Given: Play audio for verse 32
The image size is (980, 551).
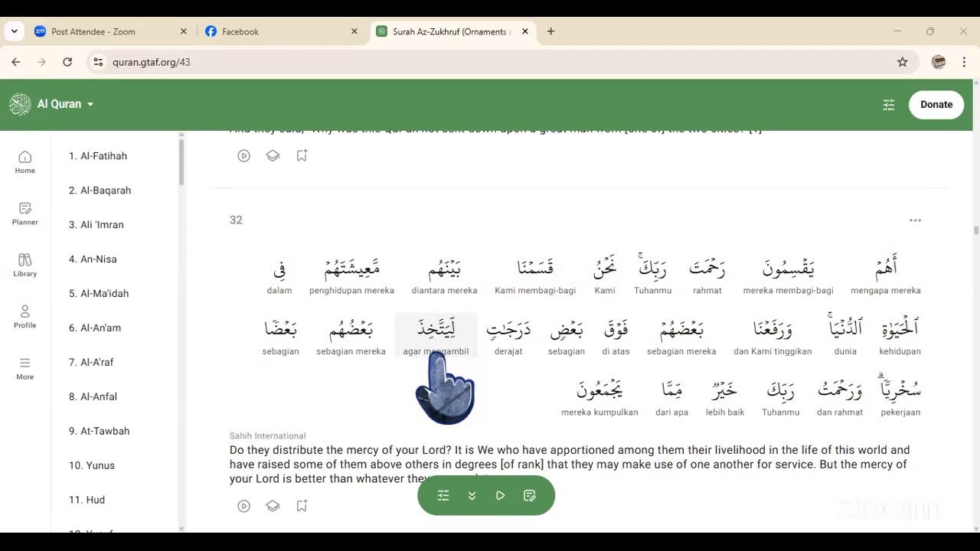Looking at the screenshot, I should click(x=243, y=506).
